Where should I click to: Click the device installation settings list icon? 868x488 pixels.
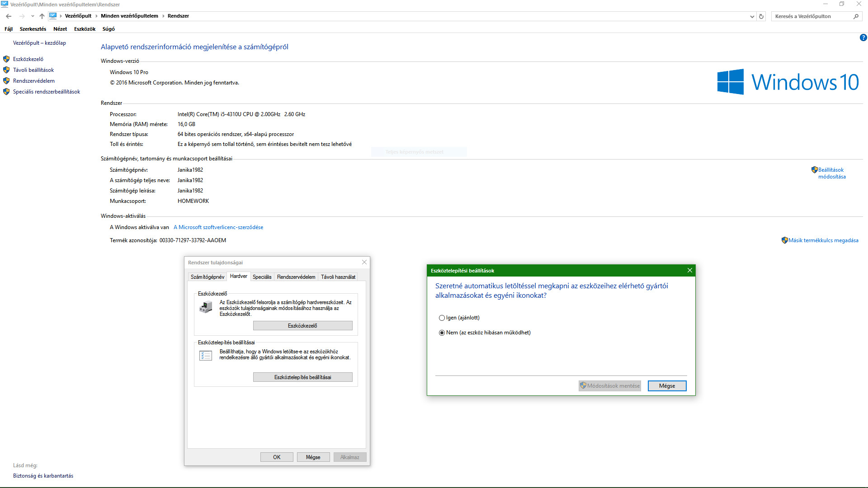(206, 356)
